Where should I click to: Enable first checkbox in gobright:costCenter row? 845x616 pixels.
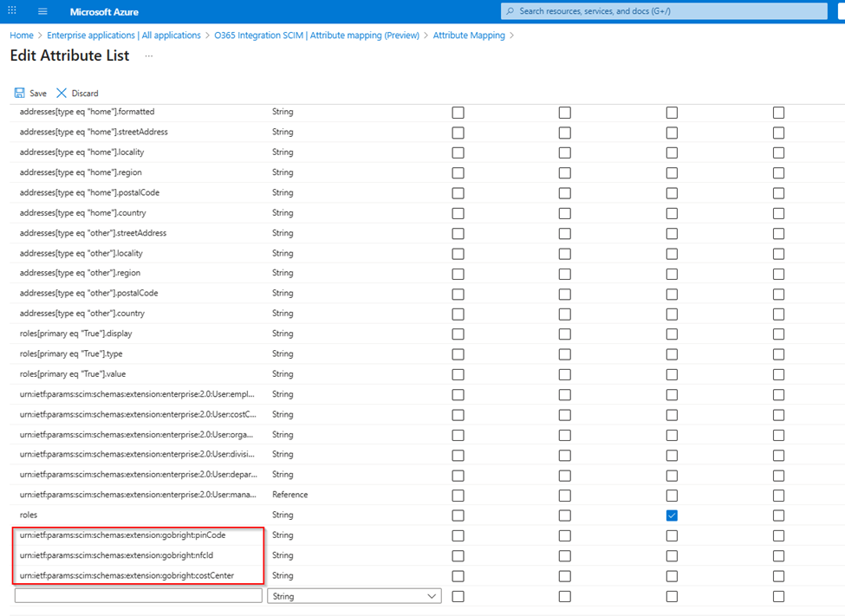click(x=458, y=576)
